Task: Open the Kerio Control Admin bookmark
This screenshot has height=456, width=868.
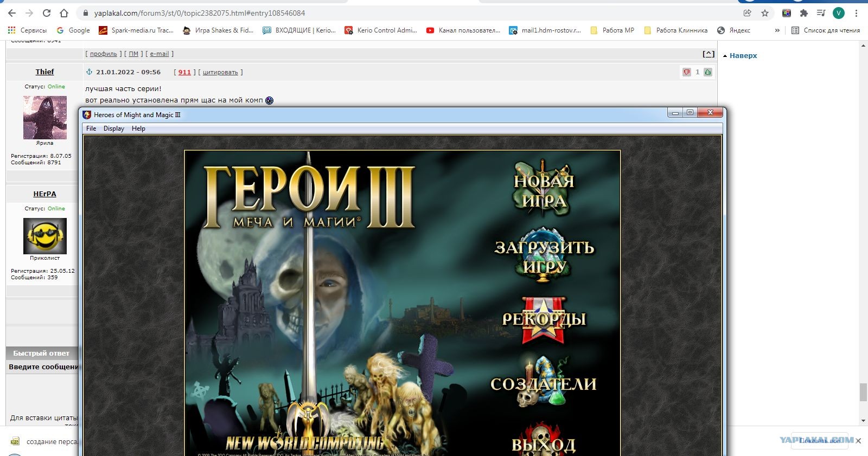Action: [381, 30]
